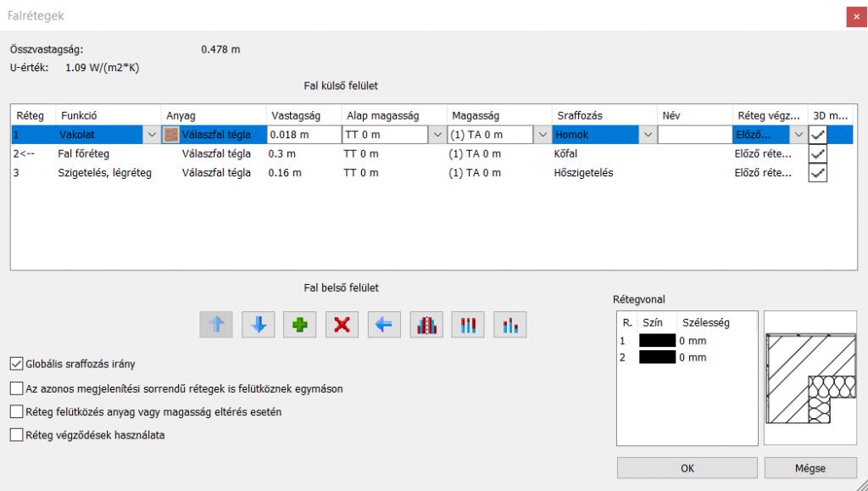Open Alap magasság dropdown in row 1
The width and height of the screenshot is (868, 491).
(x=437, y=135)
